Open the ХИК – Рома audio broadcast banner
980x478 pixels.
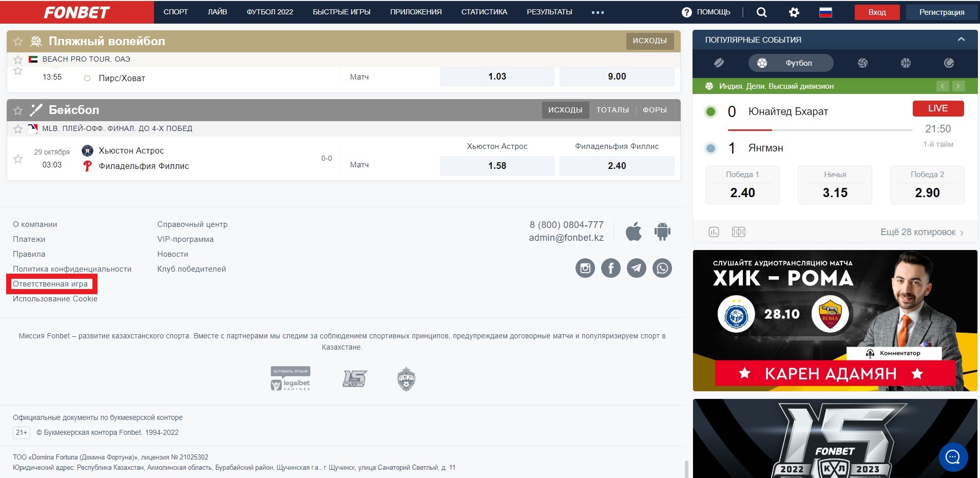coord(835,320)
